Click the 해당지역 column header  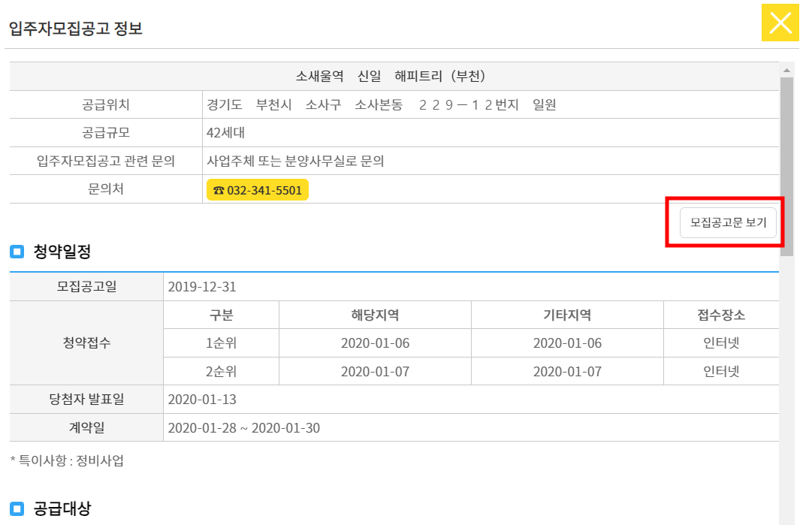(x=373, y=315)
